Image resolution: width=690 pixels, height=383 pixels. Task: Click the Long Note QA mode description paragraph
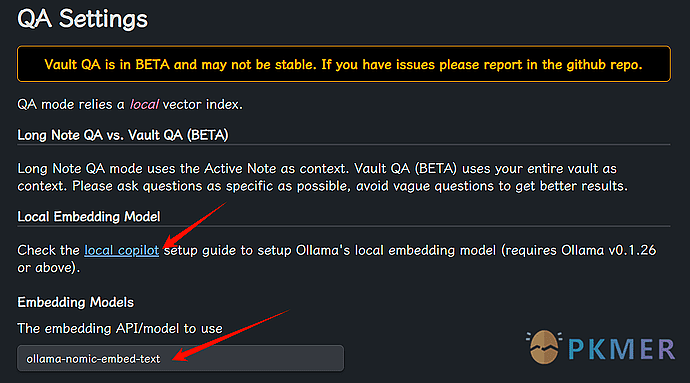pyautogui.click(x=323, y=177)
